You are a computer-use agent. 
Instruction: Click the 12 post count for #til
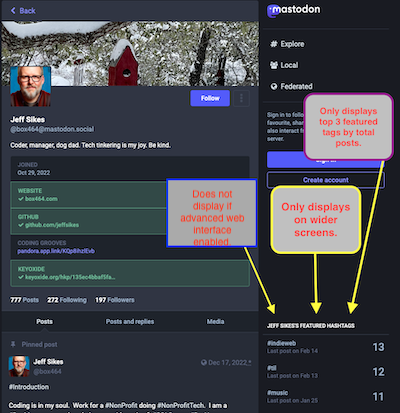point(378,372)
